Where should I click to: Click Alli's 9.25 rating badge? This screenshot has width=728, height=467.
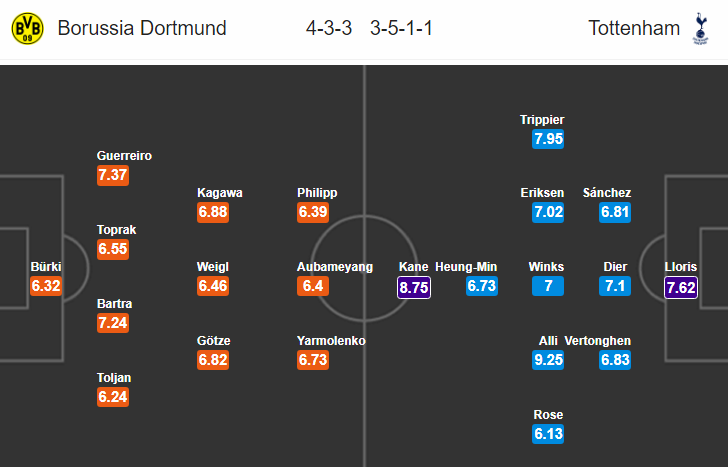(548, 360)
